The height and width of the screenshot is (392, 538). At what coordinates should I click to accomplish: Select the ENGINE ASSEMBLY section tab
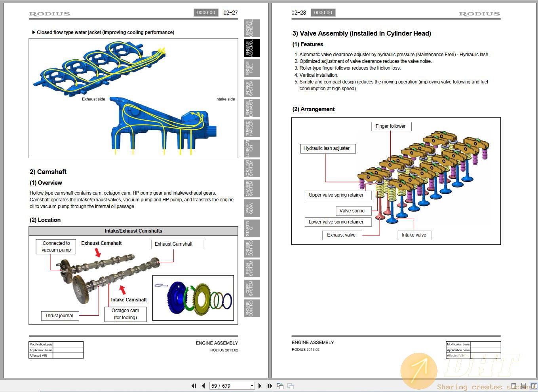click(x=252, y=48)
